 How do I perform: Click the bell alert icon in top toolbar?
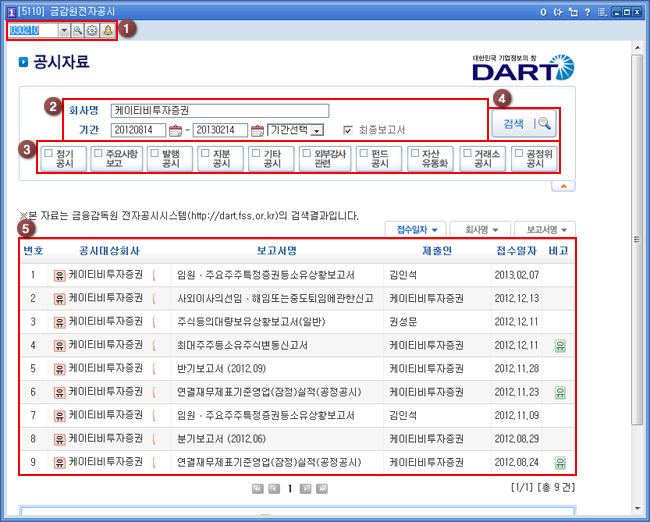coord(107,31)
